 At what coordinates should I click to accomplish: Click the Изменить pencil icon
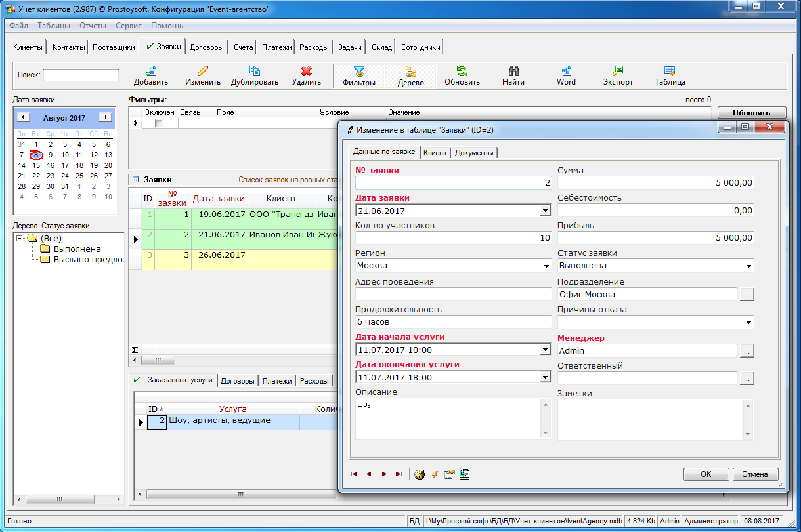point(202,72)
